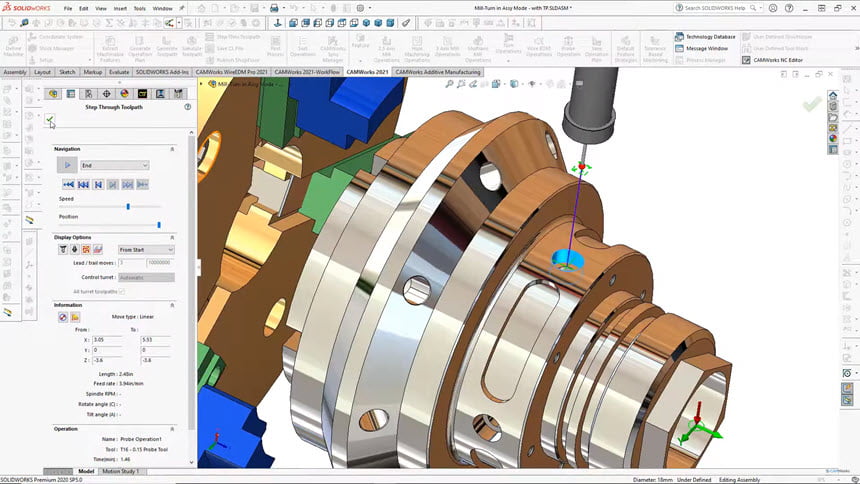Toggle All turret toolpaths checkbox

point(122,291)
